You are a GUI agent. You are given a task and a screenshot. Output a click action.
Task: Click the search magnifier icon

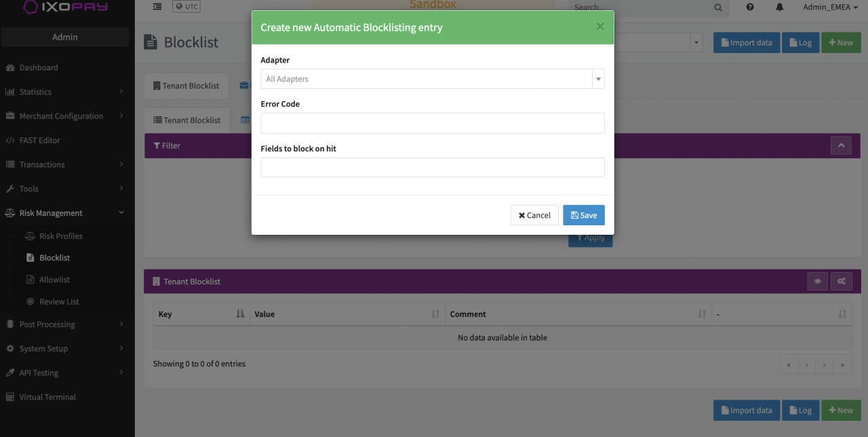point(718,7)
